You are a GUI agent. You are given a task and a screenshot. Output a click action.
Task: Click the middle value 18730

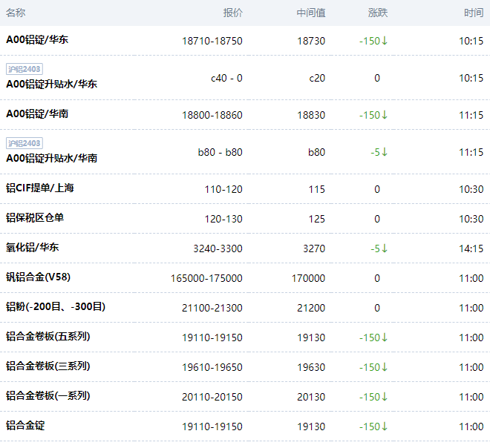click(x=311, y=41)
